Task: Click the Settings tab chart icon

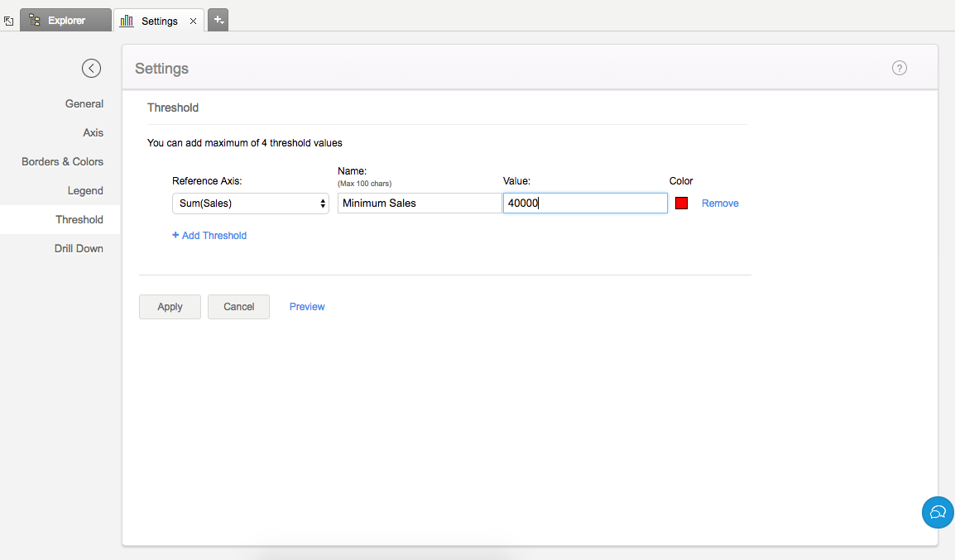Action: (127, 21)
